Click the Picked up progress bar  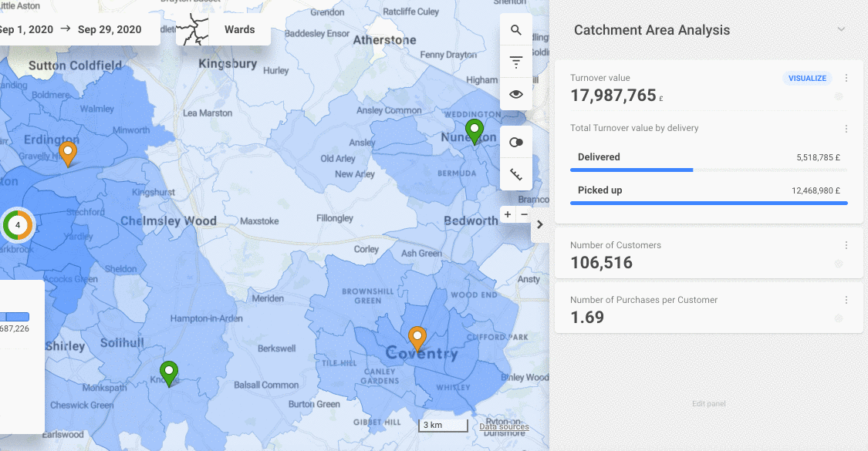[x=708, y=203]
